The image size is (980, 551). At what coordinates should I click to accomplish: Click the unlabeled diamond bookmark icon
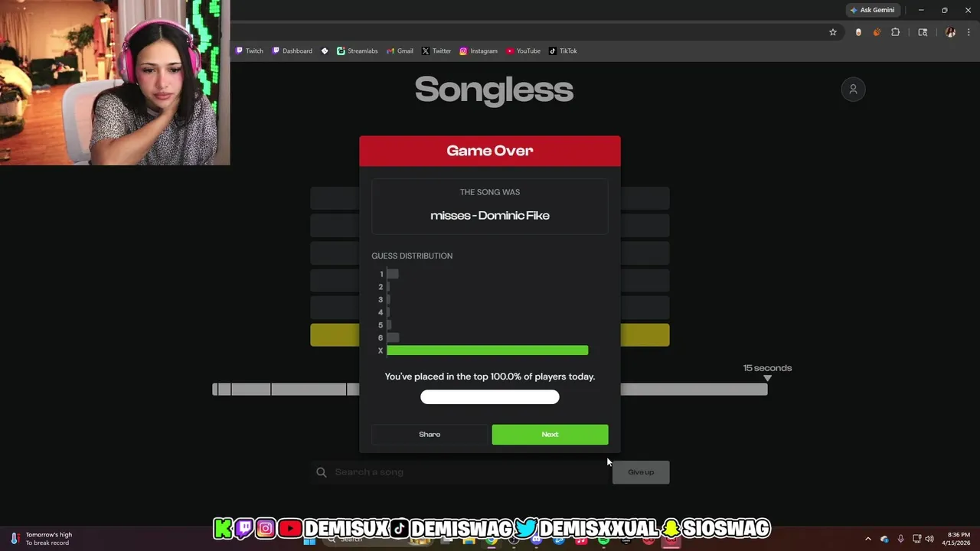click(x=325, y=51)
